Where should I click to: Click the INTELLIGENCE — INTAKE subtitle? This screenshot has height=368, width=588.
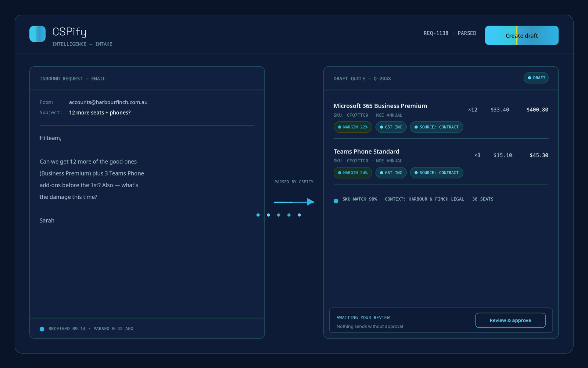(x=82, y=44)
